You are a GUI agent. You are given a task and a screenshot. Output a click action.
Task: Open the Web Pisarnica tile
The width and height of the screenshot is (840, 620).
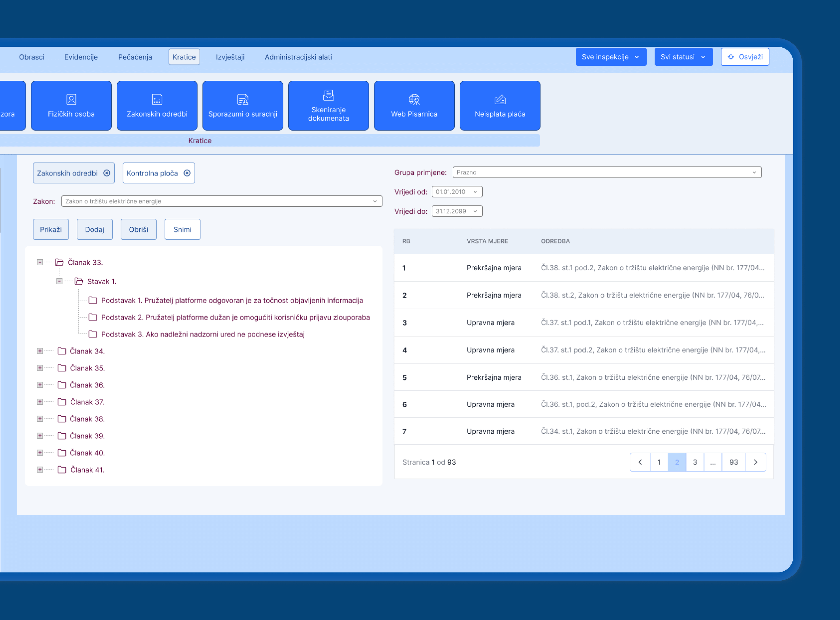[414, 106]
